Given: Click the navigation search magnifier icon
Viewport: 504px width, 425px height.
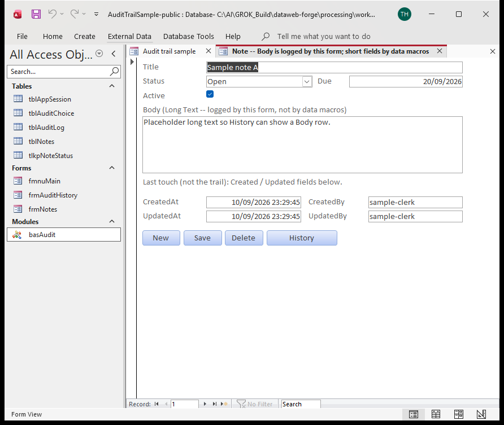Looking at the screenshot, I should [115, 71].
